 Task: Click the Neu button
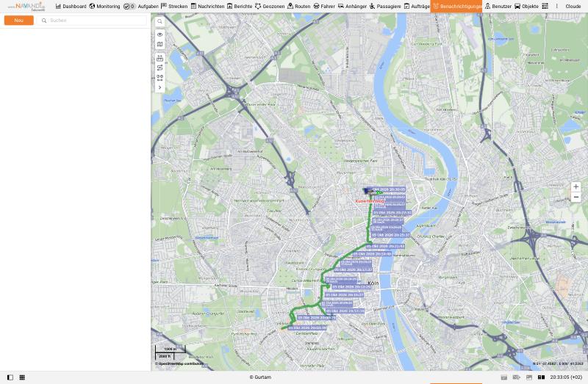tap(19, 21)
